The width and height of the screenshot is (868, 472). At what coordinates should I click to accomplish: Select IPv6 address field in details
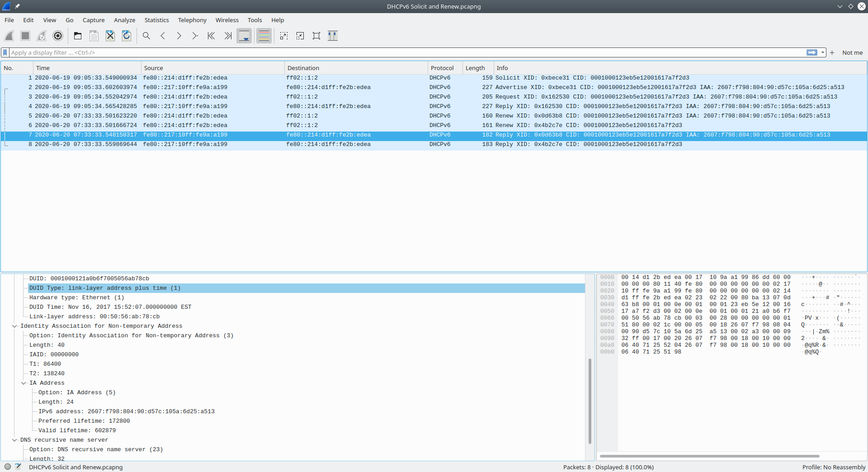pyautogui.click(x=127, y=411)
